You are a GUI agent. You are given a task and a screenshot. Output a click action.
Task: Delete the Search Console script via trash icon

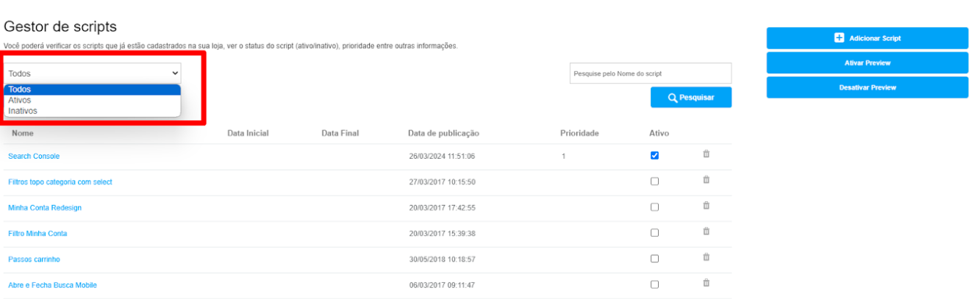point(706,154)
